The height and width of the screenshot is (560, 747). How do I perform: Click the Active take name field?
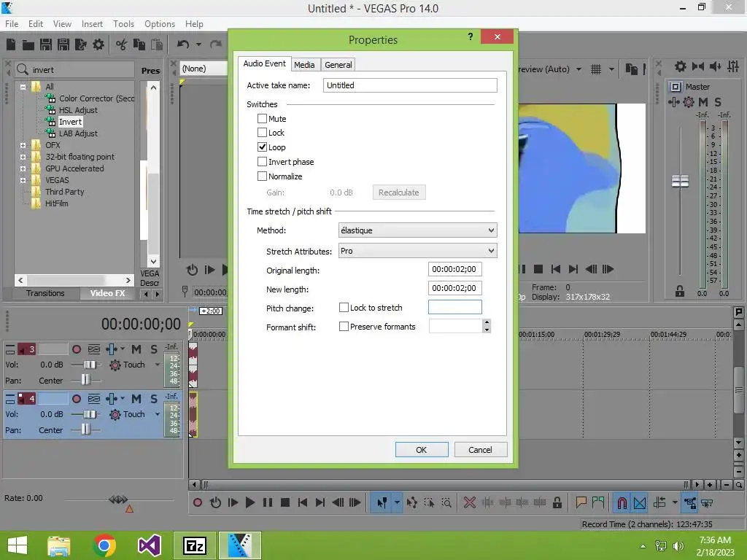click(x=410, y=85)
